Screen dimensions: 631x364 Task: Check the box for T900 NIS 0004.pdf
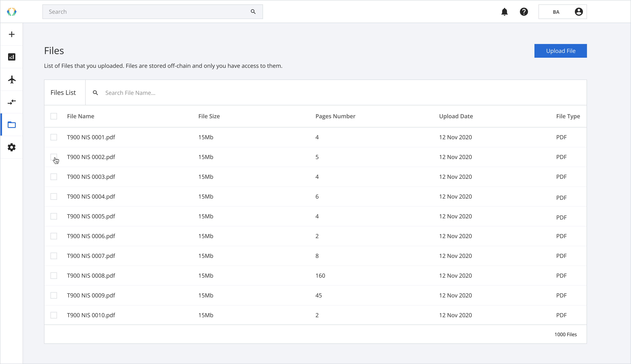point(54,197)
